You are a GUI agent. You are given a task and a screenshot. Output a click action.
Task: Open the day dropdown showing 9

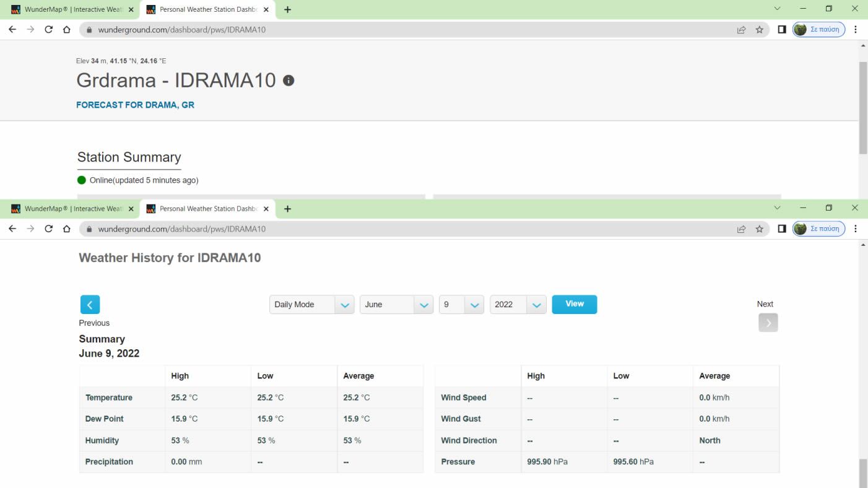(461, 305)
